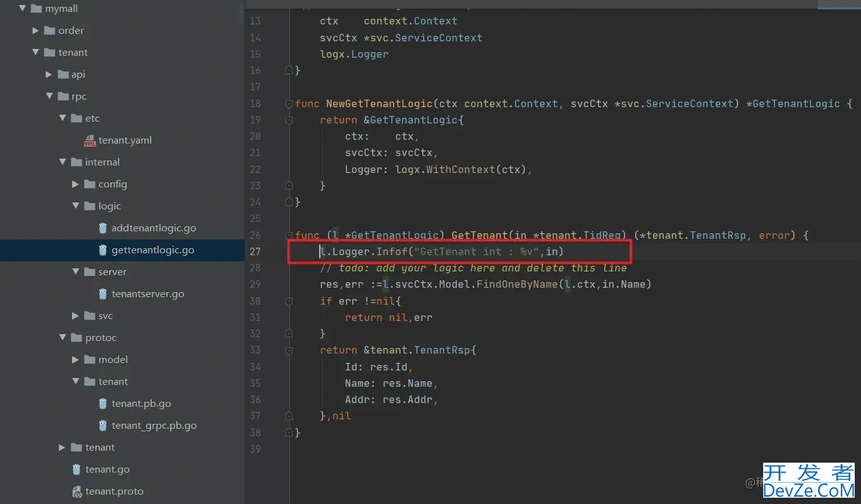Click the addtenantlogic.go gopher icon

(103, 228)
